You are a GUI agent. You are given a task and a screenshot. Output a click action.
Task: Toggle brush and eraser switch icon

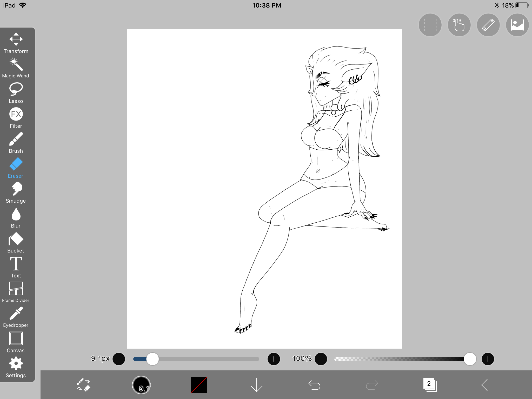tap(84, 385)
